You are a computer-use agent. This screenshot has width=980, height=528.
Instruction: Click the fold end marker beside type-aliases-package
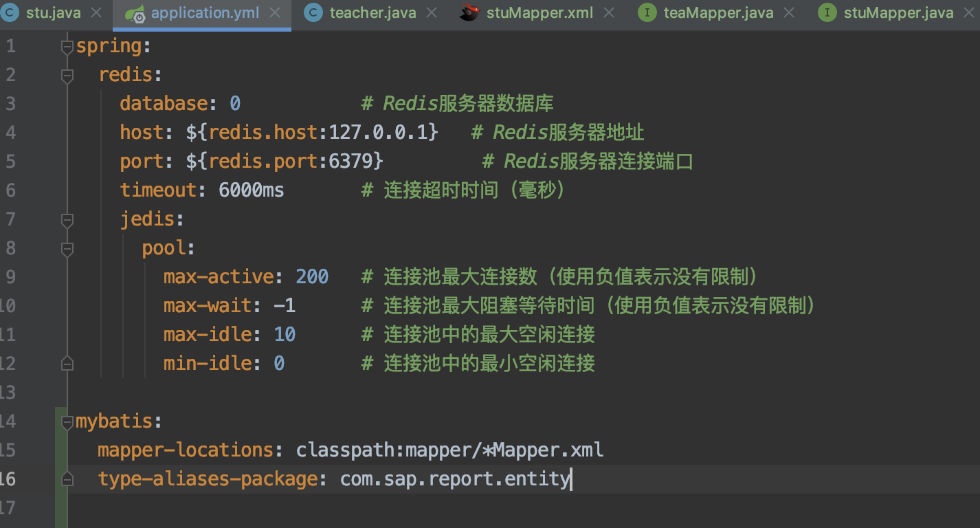tap(67, 478)
